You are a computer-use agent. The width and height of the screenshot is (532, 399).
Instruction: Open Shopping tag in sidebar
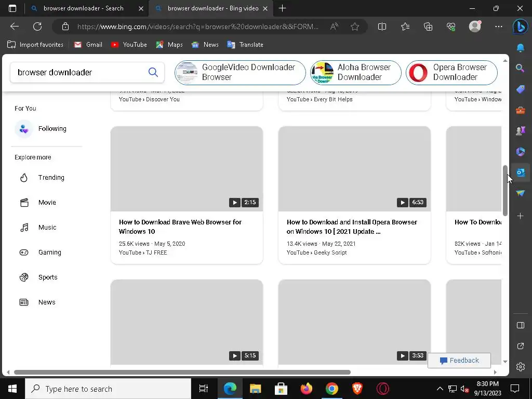pyautogui.click(x=521, y=89)
